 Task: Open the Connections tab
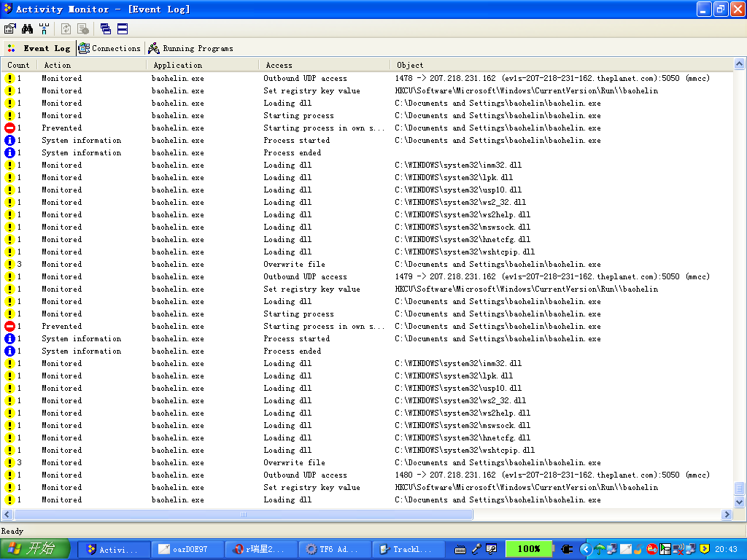click(110, 48)
